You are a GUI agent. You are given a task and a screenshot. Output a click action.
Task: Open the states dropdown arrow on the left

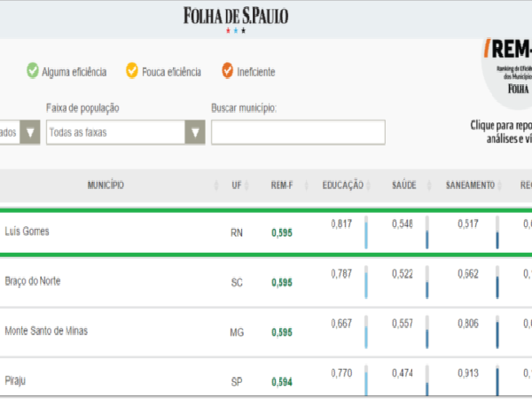[x=30, y=132]
